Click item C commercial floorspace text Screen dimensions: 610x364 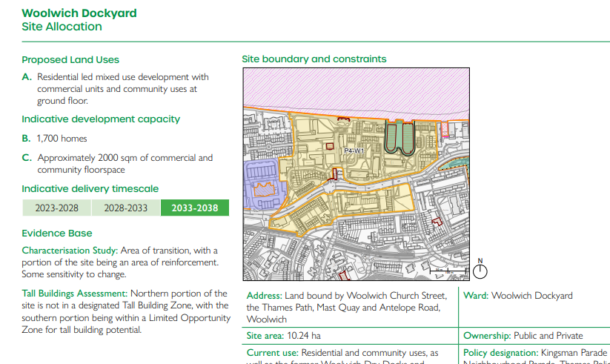125,164
